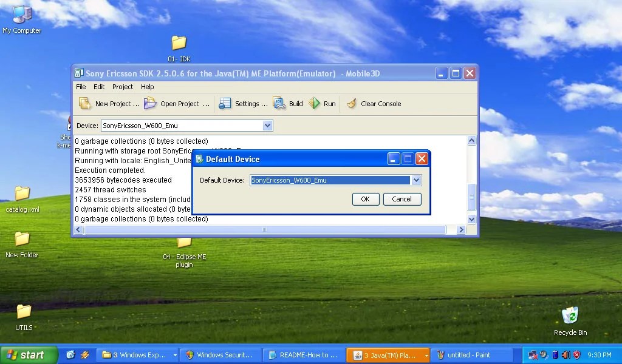Select the UTILS folder icon
The width and height of the screenshot is (622, 364).
pos(24,318)
